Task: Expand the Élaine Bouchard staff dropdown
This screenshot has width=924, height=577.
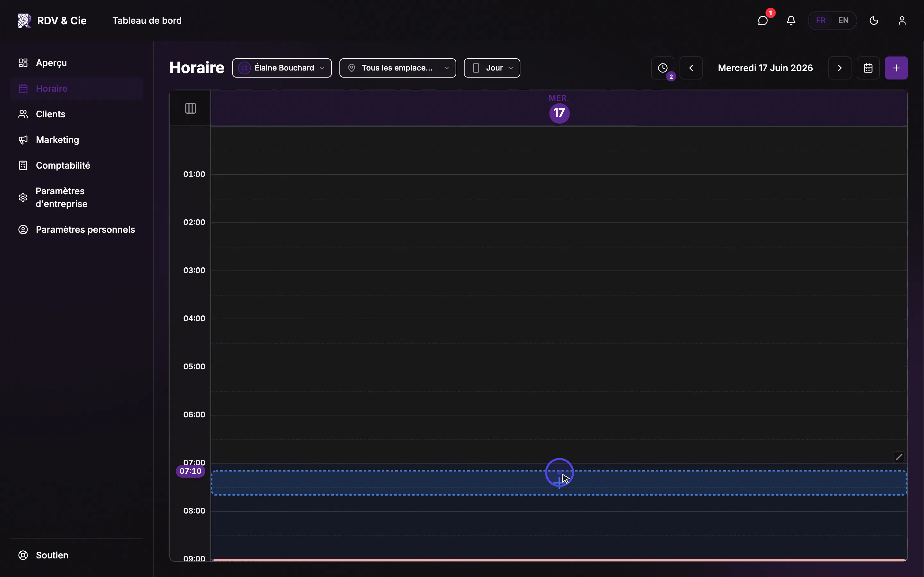Action: [282, 68]
